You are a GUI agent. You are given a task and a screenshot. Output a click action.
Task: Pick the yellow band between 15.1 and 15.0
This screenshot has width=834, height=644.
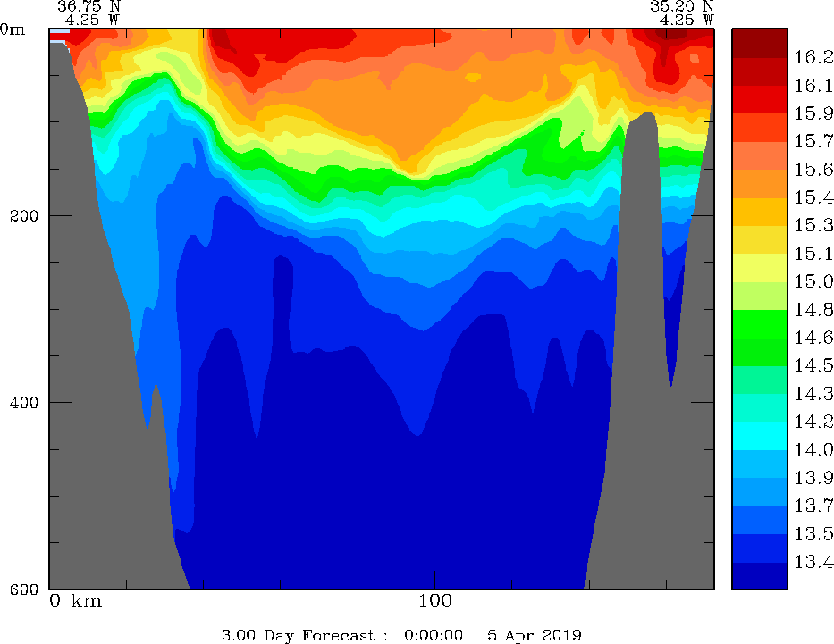760,268
